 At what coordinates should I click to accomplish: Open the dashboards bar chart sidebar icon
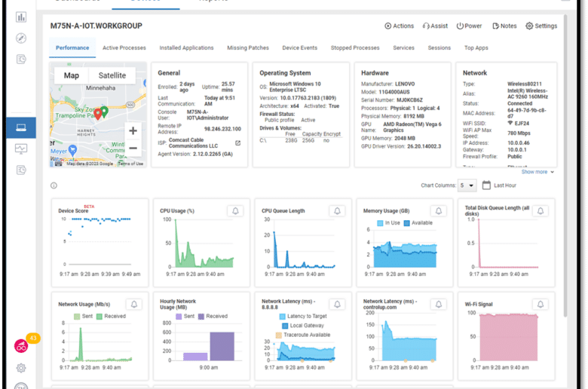(x=21, y=17)
